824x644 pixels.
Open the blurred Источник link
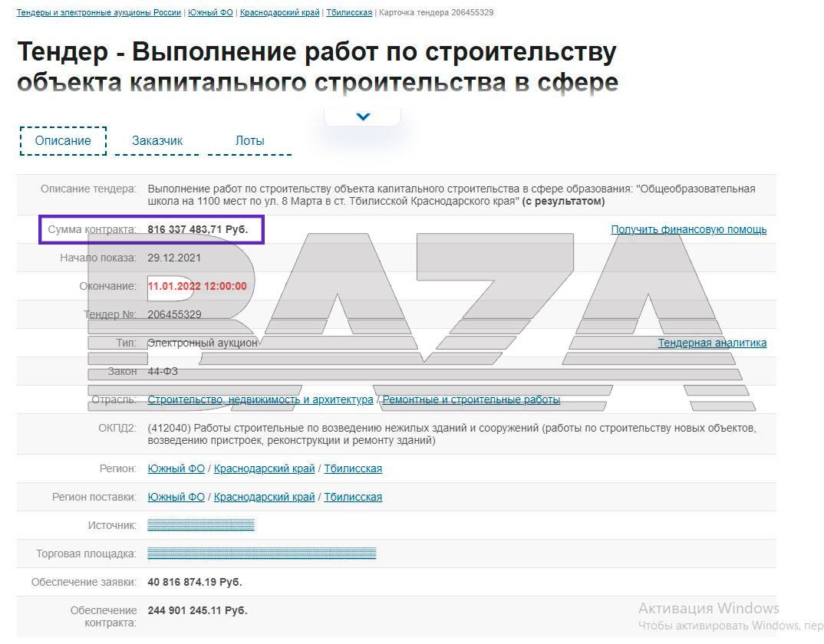[200, 525]
